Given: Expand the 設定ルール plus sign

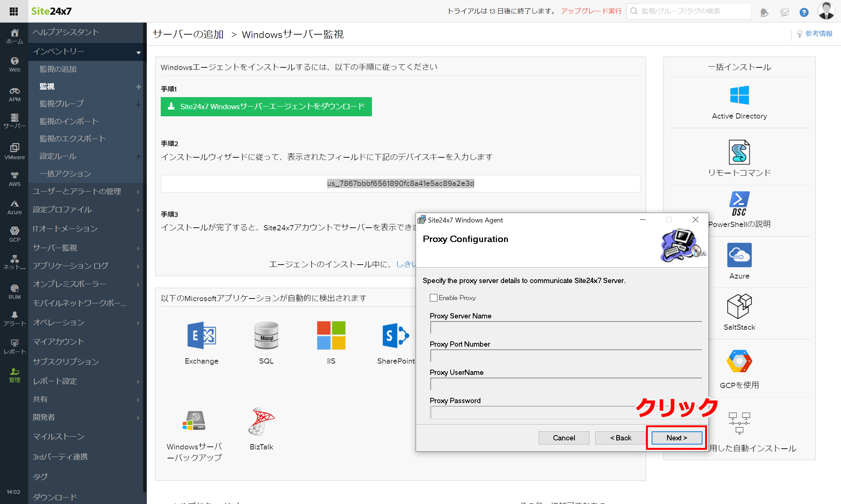Looking at the screenshot, I should pyautogui.click(x=139, y=157).
